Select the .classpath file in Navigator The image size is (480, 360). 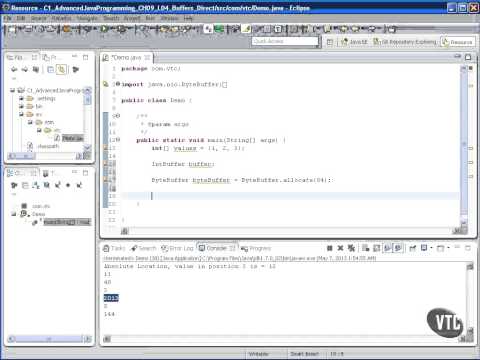(x=43, y=146)
